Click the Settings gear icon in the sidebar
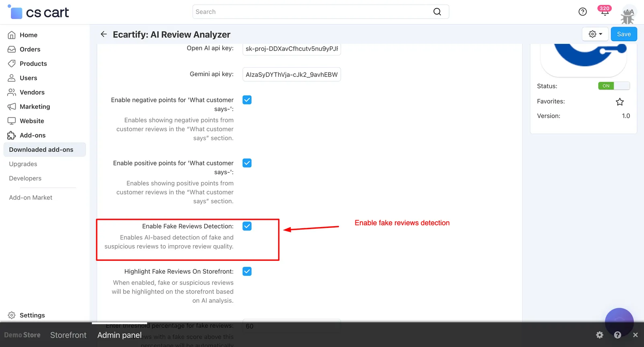This screenshot has width=644, height=347. (x=12, y=315)
